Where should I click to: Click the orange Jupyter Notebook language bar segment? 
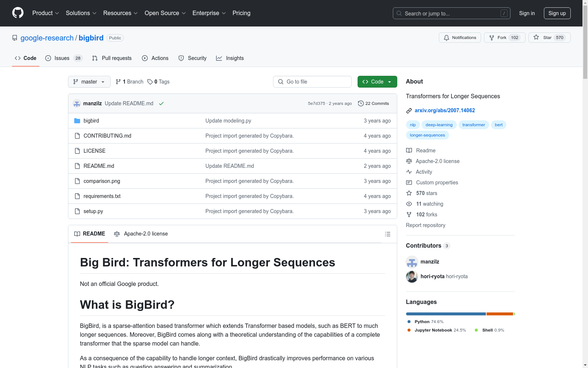pos(500,314)
